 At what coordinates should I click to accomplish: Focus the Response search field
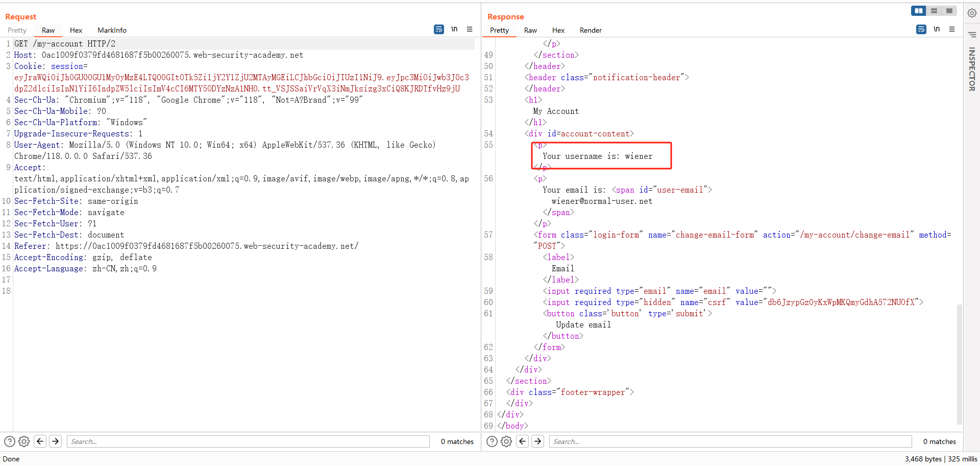tap(730, 441)
